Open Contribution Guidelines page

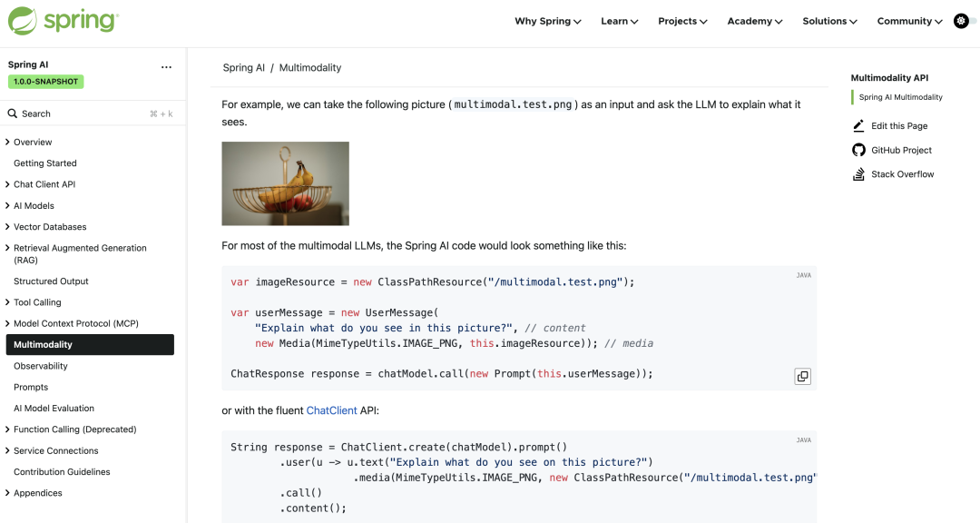tap(62, 472)
